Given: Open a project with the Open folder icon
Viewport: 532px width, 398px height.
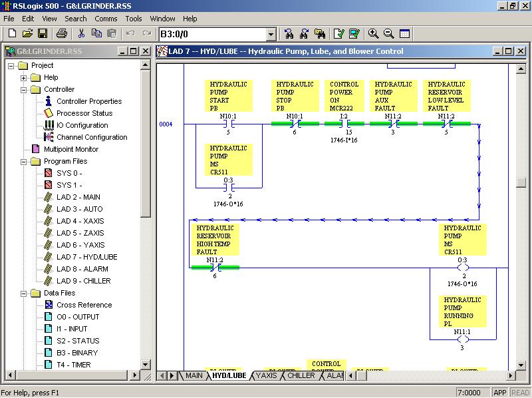Looking at the screenshot, I should [27, 33].
